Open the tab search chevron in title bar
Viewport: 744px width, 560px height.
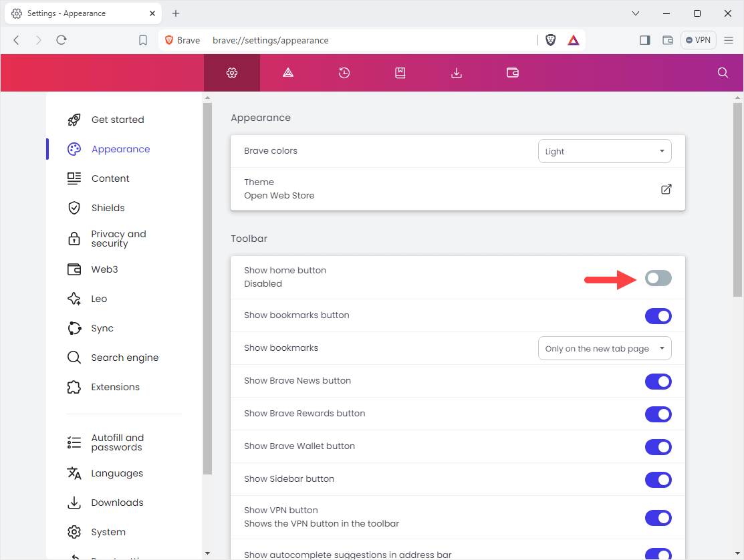[x=636, y=13]
